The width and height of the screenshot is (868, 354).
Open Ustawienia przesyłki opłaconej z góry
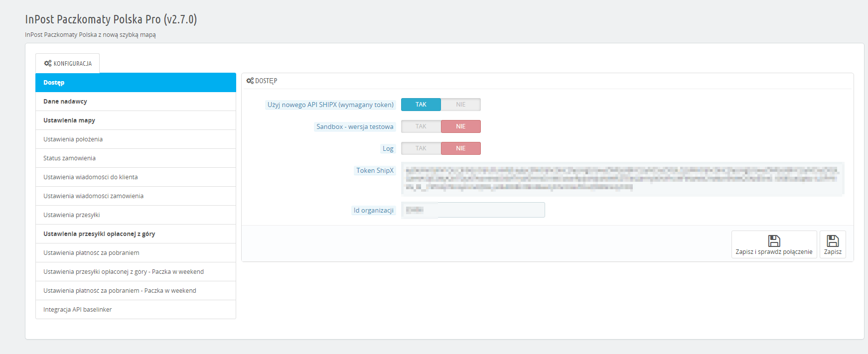point(136,234)
